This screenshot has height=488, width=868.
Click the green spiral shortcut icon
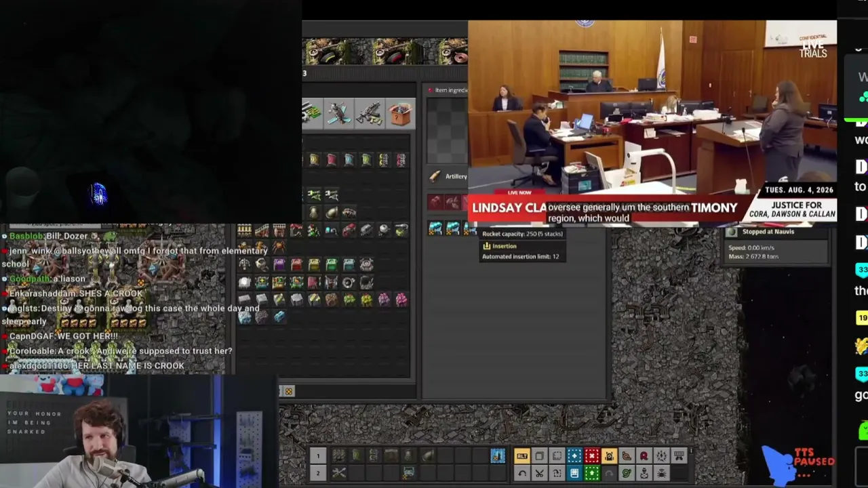(x=627, y=473)
